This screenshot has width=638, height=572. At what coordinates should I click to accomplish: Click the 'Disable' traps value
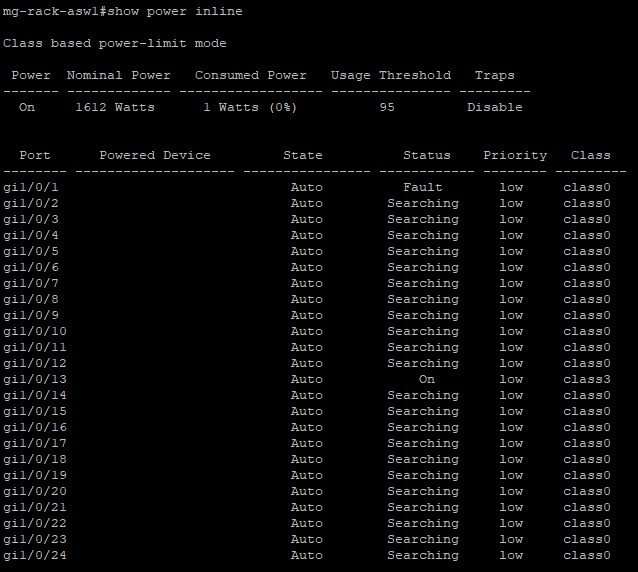(495, 107)
